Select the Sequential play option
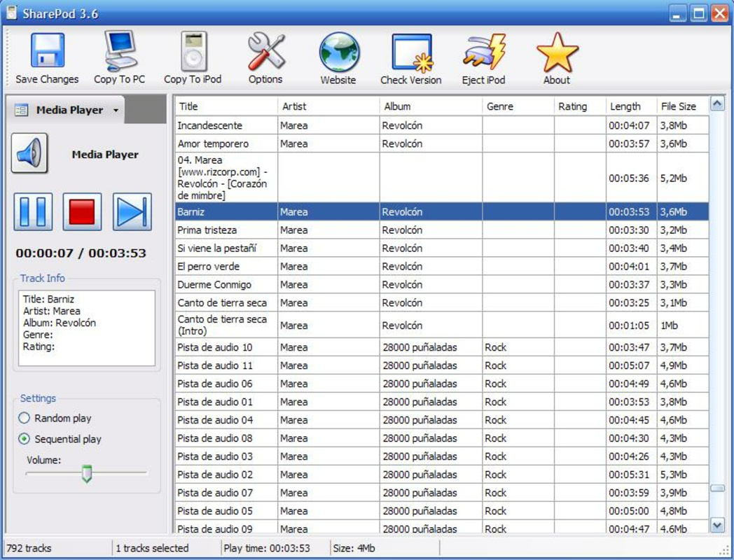The height and width of the screenshot is (560, 734). point(25,439)
